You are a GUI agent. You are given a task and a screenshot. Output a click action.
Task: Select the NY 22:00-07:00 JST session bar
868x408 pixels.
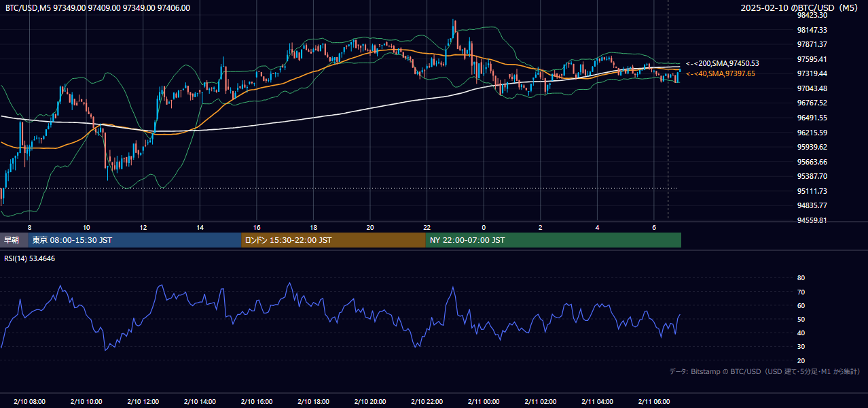click(554, 240)
